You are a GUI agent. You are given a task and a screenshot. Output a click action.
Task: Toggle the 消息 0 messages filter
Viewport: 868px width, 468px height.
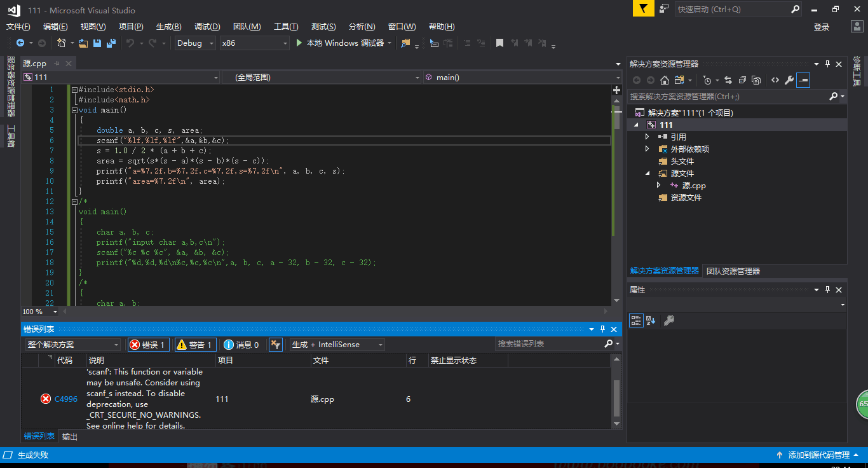coord(242,345)
